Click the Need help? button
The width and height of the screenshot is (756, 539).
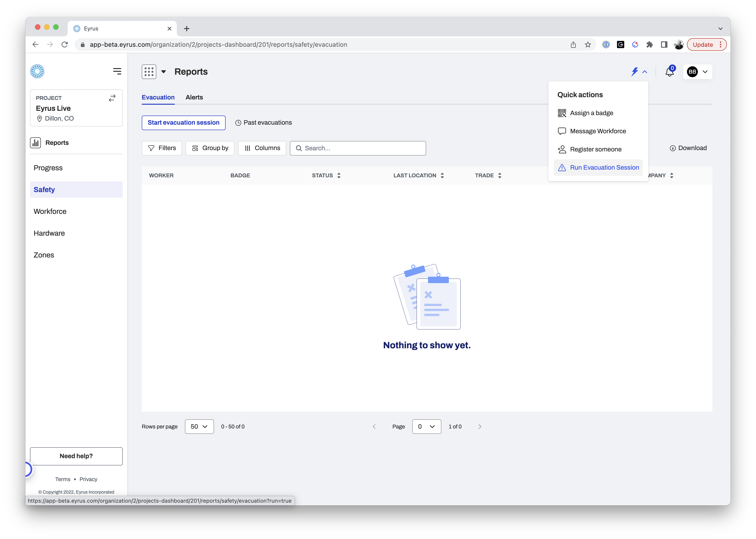pyautogui.click(x=76, y=456)
